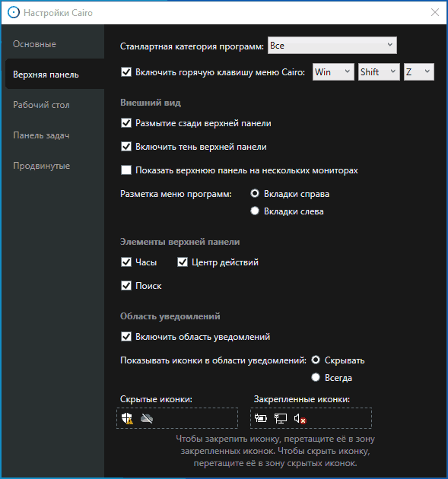Enable Показать верхнюю панель на нескольких мониторах
Image resolution: width=448 pixels, height=479 pixels.
click(x=126, y=170)
